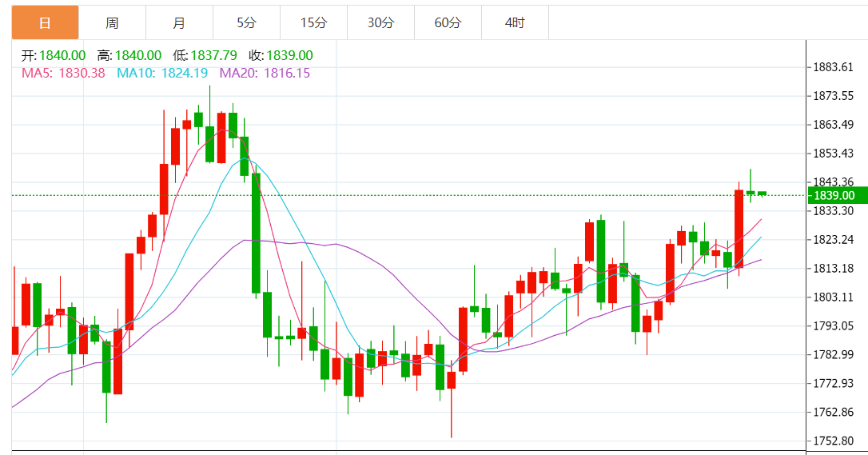The image size is (868, 455).
Task: Click the 1772.93 price axis label
Action: tap(833, 383)
